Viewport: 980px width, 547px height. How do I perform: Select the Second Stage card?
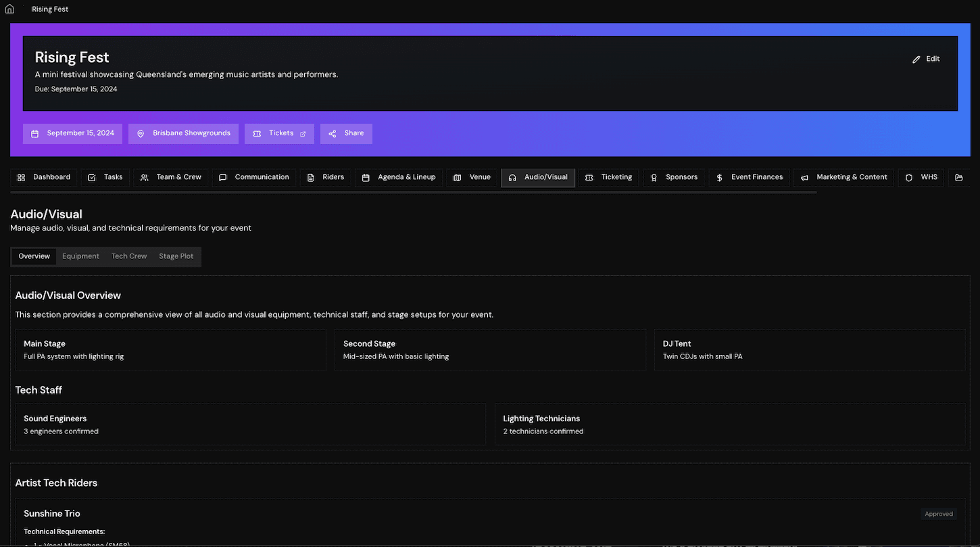[490, 350]
